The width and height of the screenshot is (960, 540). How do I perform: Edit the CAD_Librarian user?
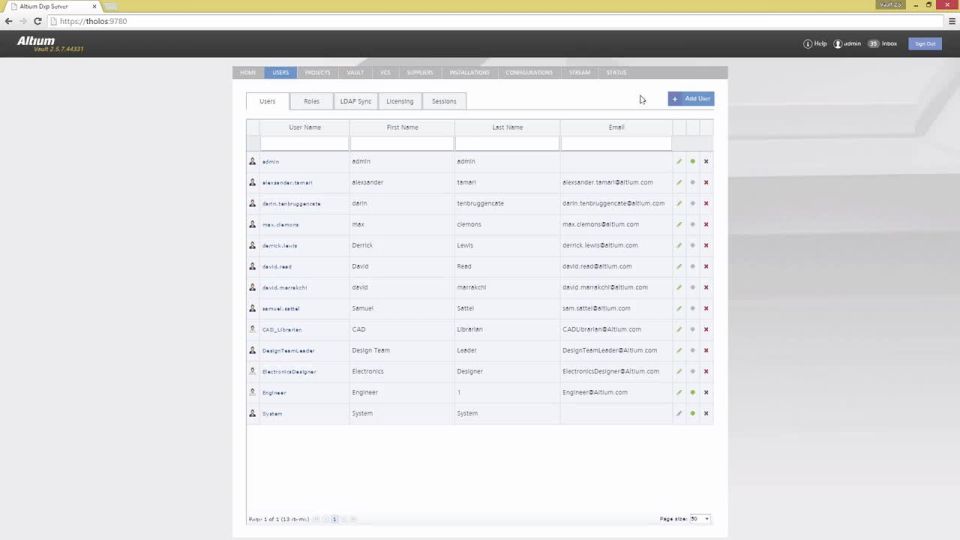(679, 329)
